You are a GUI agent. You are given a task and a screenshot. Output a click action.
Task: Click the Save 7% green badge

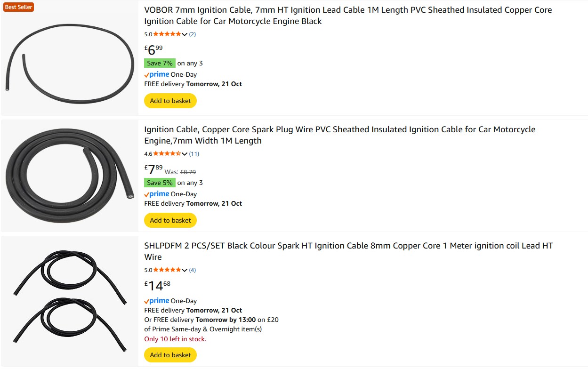click(x=160, y=63)
